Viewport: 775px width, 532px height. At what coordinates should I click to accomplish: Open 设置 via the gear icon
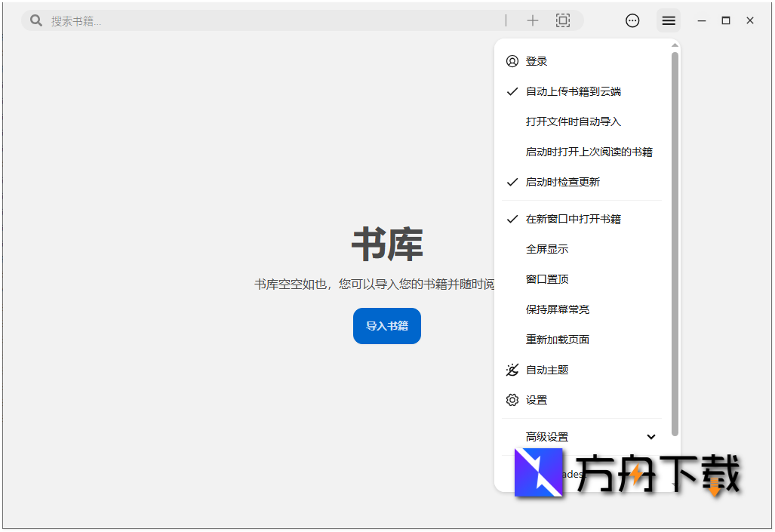point(512,400)
